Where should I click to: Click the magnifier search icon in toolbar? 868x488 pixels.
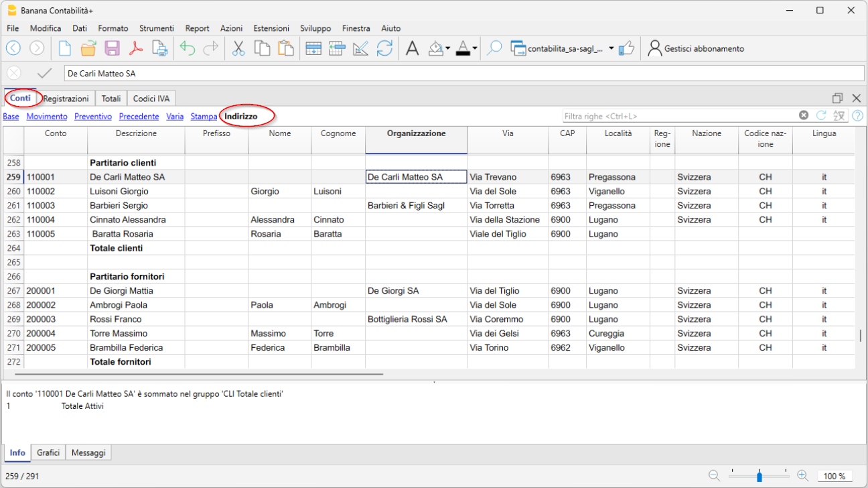click(494, 48)
